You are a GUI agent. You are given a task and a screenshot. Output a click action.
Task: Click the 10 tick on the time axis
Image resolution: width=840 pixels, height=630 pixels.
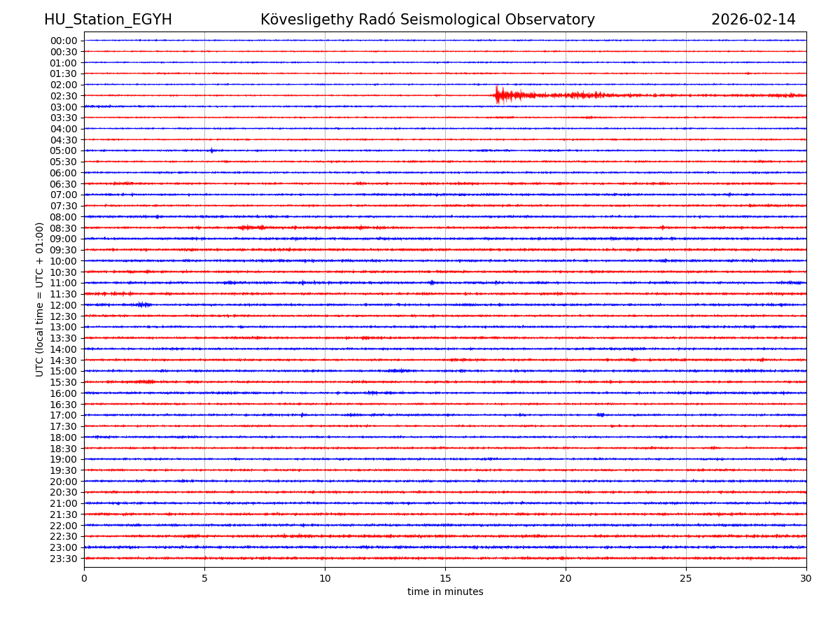(x=325, y=578)
